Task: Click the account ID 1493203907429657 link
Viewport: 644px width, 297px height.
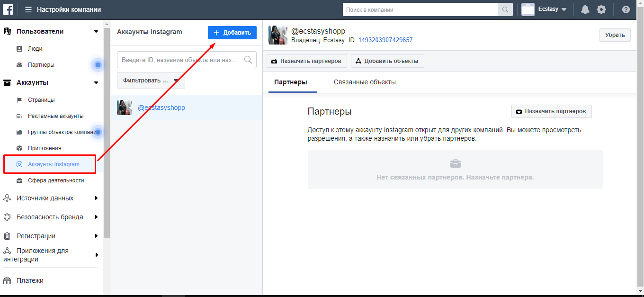Action: pyautogui.click(x=385, y=40)
